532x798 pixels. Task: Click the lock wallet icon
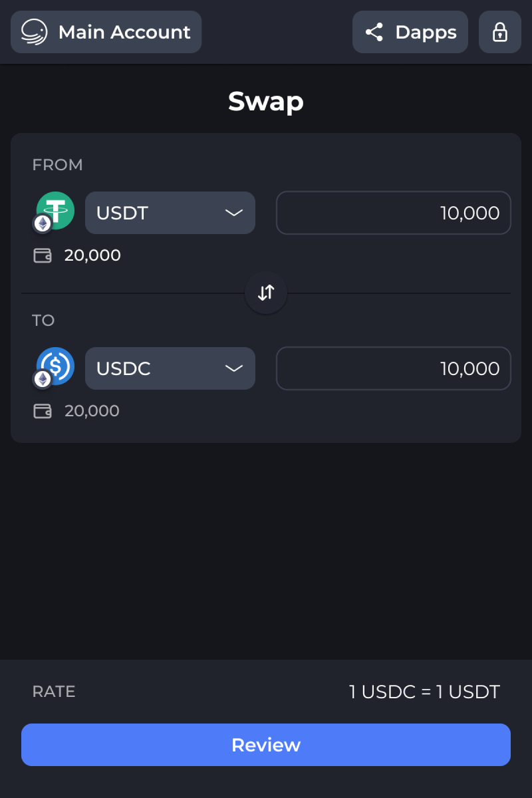(500, 32)
